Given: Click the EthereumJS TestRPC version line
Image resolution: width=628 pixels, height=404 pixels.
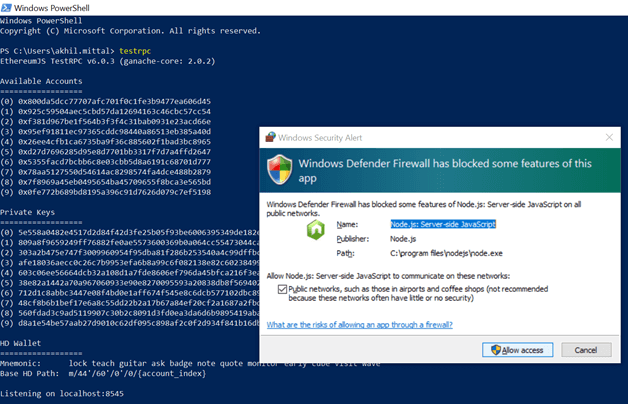Looking at the screenshot, I should pyautogui.click(x=108, y=61).
